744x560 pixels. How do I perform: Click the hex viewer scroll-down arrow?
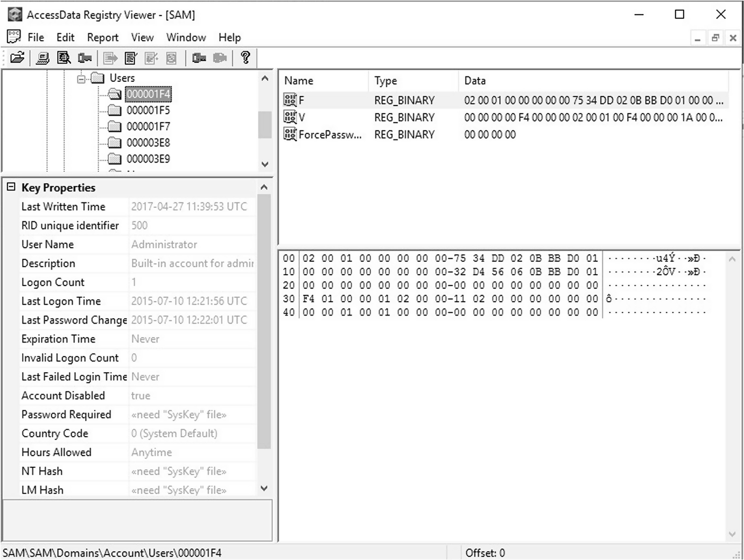point(732,534)
